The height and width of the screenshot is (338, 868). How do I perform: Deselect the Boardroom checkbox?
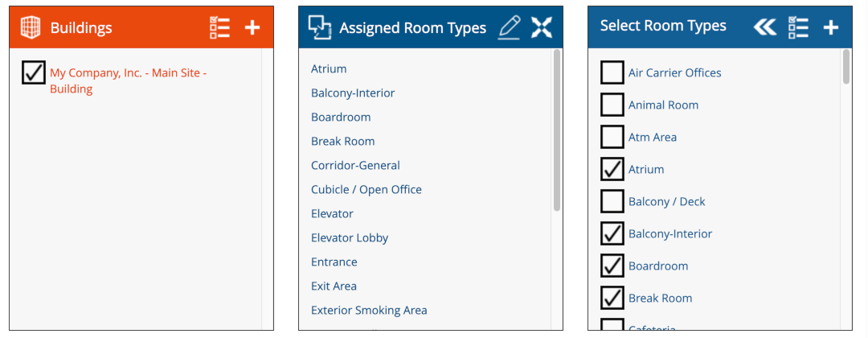coord(612,266)
